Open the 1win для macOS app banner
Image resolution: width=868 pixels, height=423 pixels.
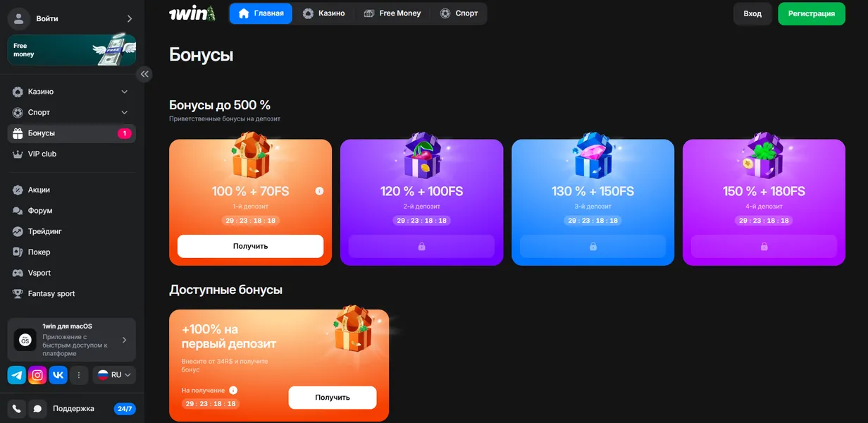click(x=71, y=340)
